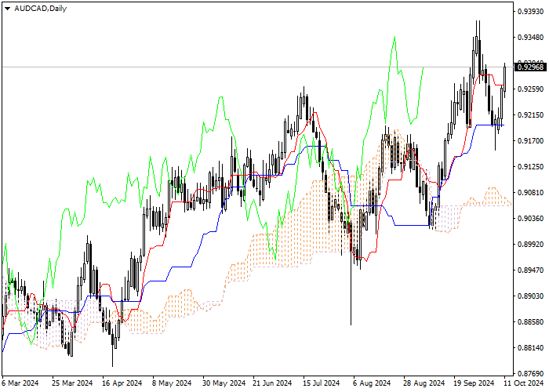Click the 28 Aug 2024 date label
The image size is (549, 392).
pyautogui.click(x=424, y=383)
